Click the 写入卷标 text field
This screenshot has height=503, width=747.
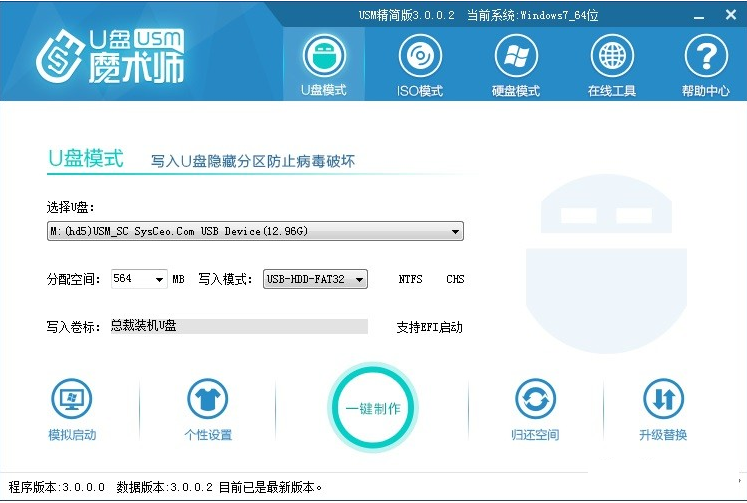[x=239, y=326]
